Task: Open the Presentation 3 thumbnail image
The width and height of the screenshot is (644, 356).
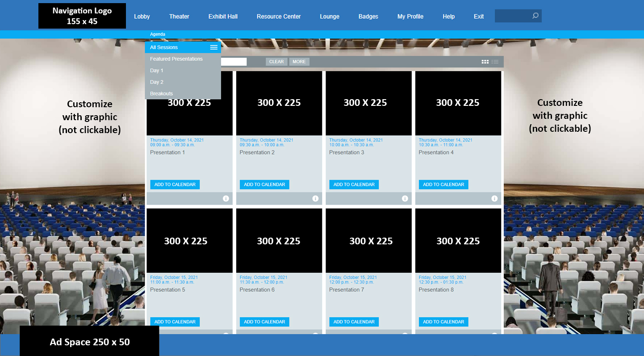Action: (x=368, y=103)
